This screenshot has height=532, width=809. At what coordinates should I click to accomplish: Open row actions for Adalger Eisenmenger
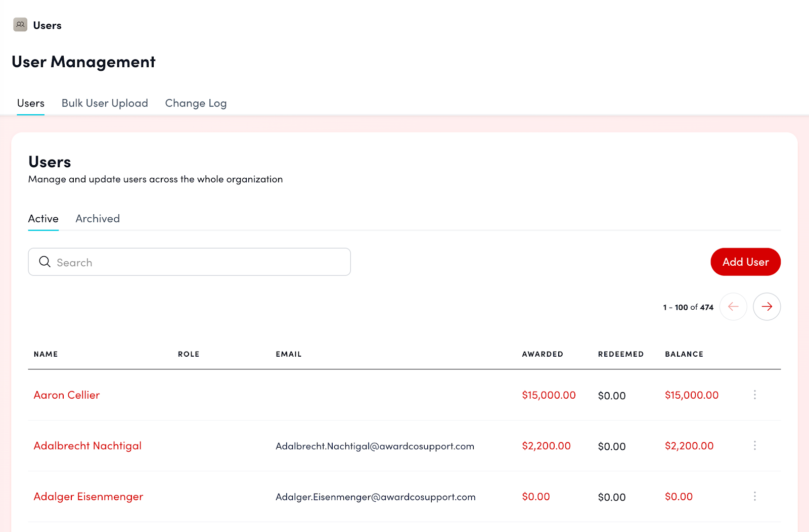(x=754, y=497)
